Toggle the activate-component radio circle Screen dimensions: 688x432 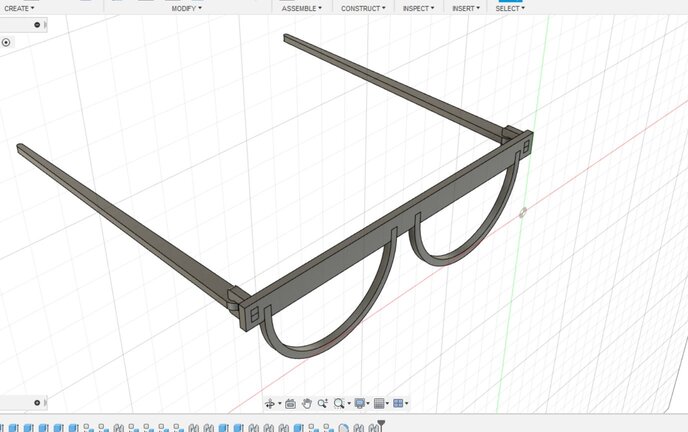tap(6, 42)
